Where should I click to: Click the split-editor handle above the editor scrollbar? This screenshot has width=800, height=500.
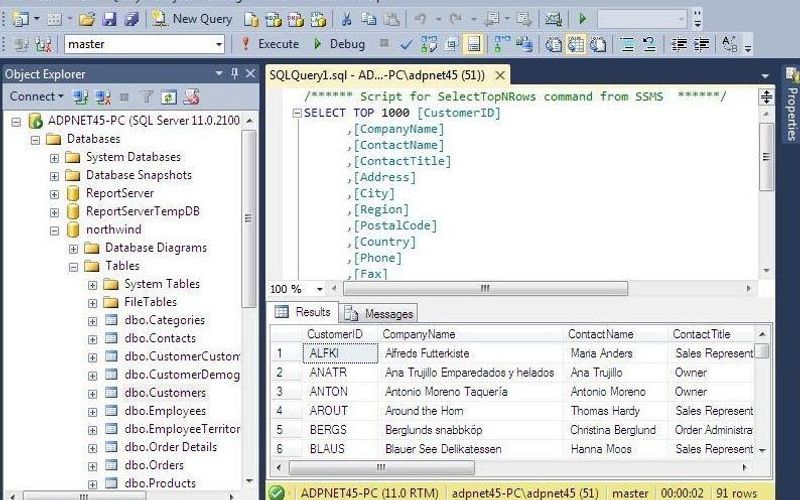coord(766,97)
